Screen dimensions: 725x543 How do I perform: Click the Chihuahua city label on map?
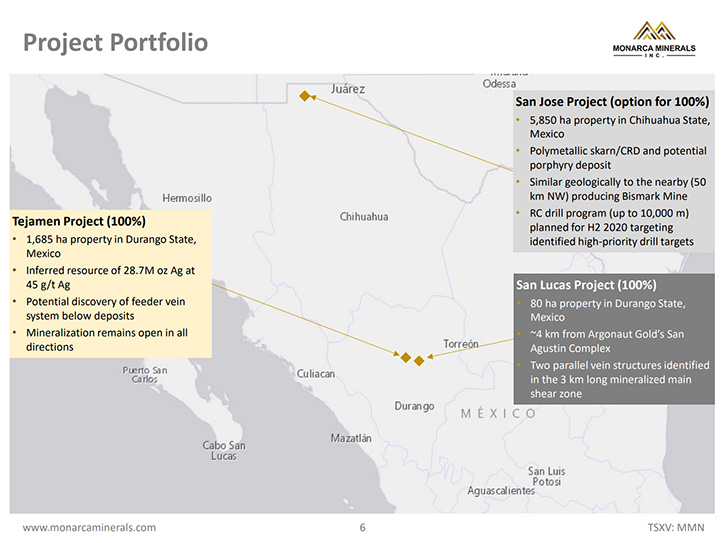click(364, 216)
